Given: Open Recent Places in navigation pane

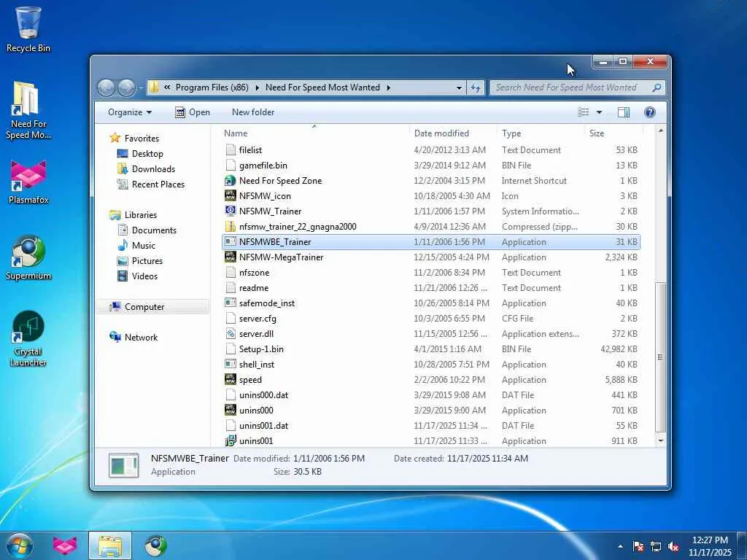Looking at the screenshot, I should coord(158,184).
